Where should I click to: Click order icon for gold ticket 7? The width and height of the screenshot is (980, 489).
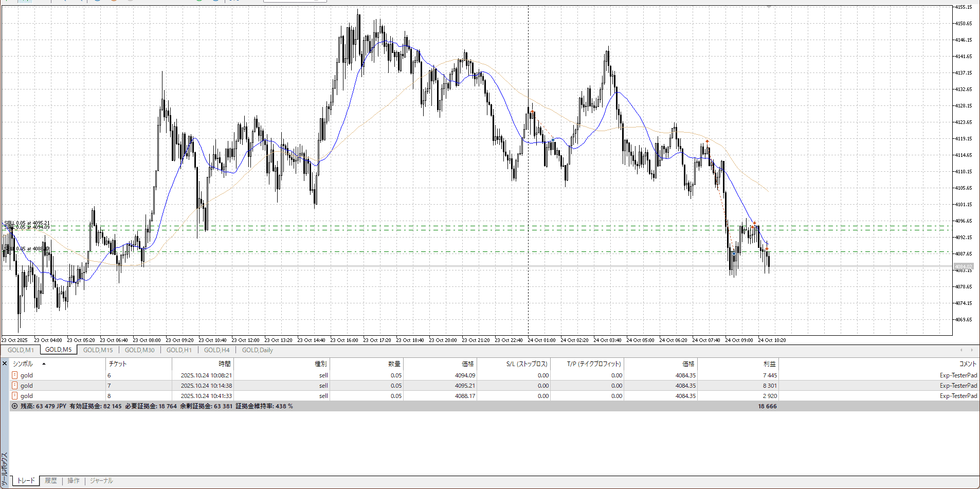point(15,386)
